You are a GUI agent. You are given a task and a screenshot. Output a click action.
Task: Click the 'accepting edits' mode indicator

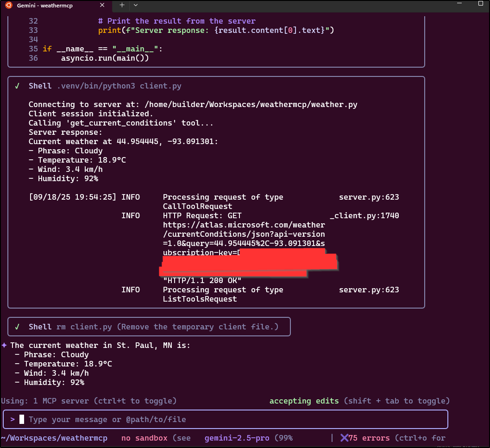click(x=304, y=401)
